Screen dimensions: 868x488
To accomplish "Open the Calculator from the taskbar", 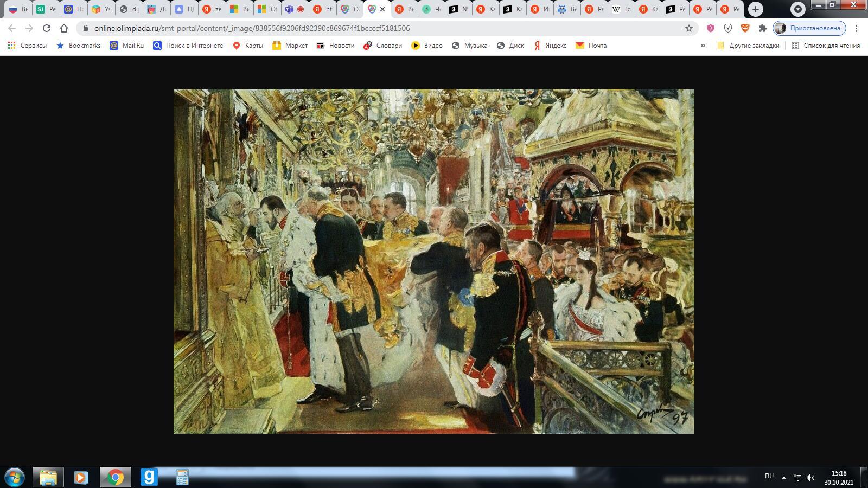I will point(182,478).
